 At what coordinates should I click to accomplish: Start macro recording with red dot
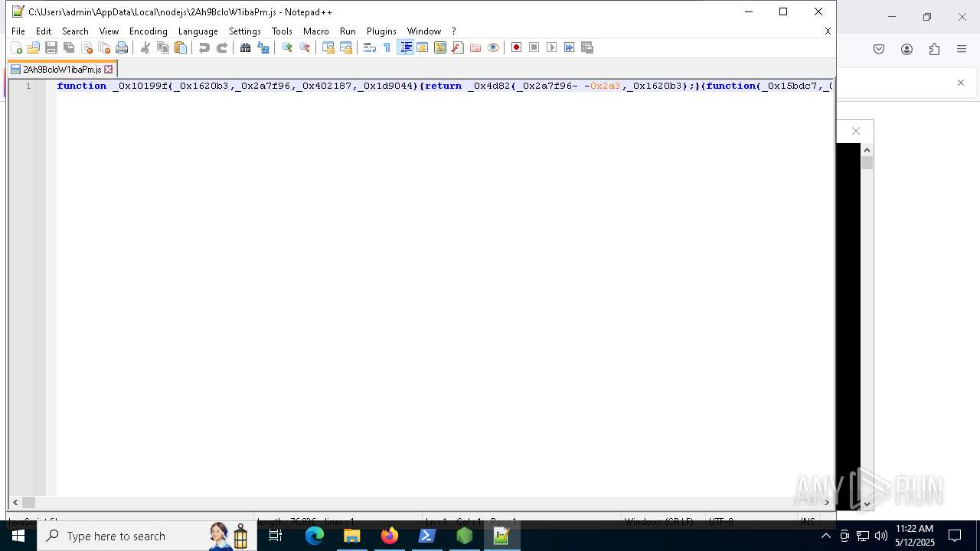pyautogui.click(x=517, y=47)
